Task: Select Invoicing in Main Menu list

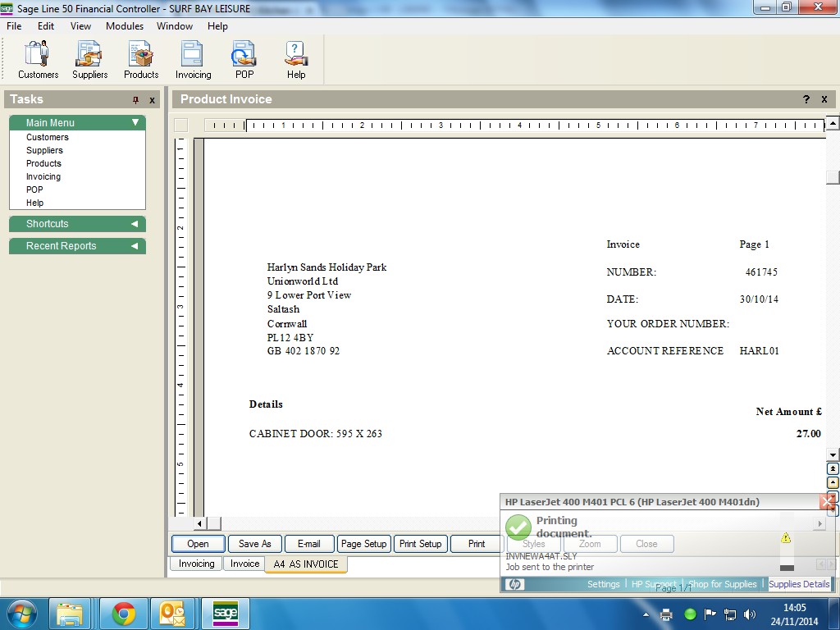Action: (x=43, y=177)
